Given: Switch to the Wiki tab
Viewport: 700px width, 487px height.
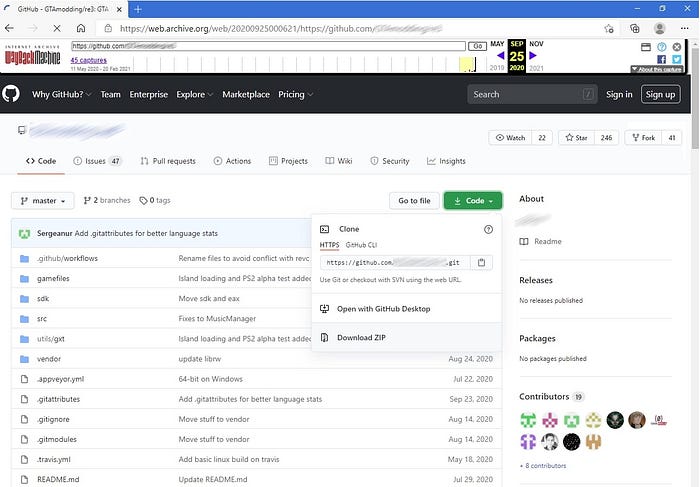Looking at the screenshot, I should point(339,161).
